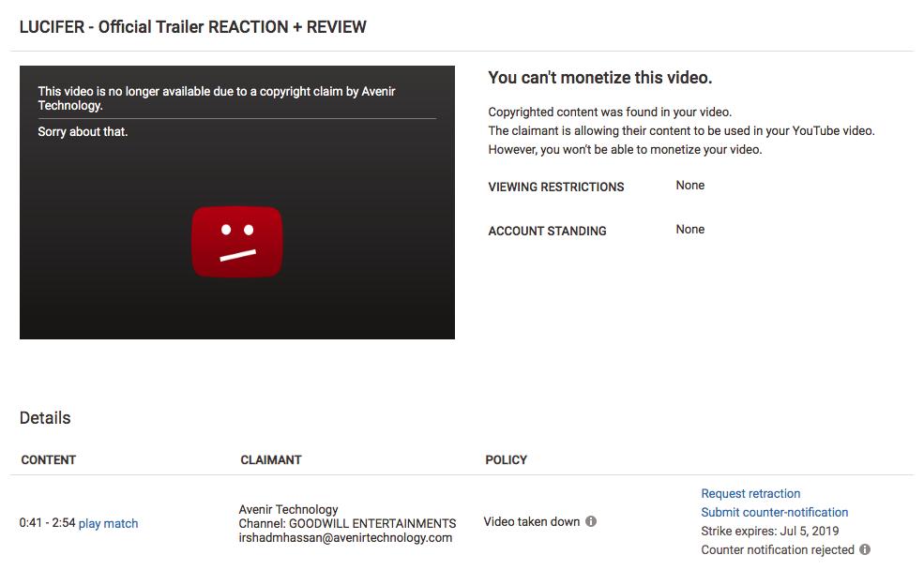Image resolution: width=924 pixels, height=570 pixels.
Task: Select the LUCIFER Official Trailer REACTION title
Action: click(x=192, y=27)
